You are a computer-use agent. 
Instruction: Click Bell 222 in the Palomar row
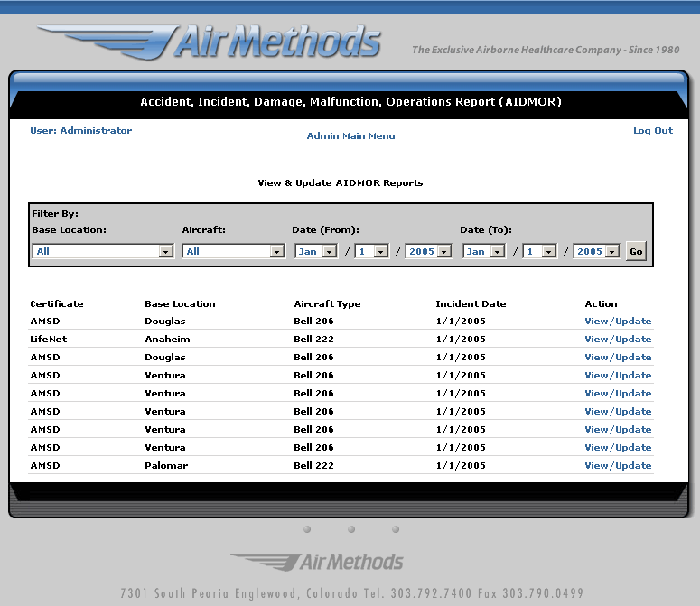(313, 465)
